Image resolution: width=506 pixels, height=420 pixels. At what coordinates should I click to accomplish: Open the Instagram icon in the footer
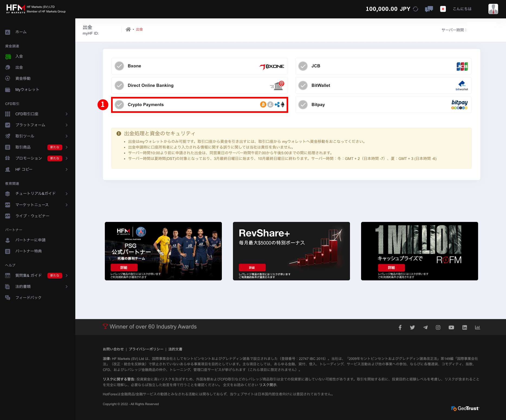coord(438,327)
